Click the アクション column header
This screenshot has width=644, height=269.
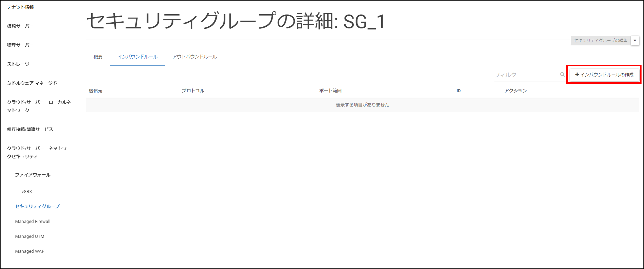coord(515,91)
